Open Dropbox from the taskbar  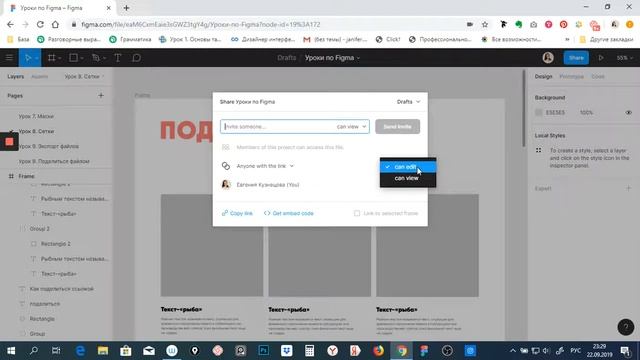tap(287, 351)
